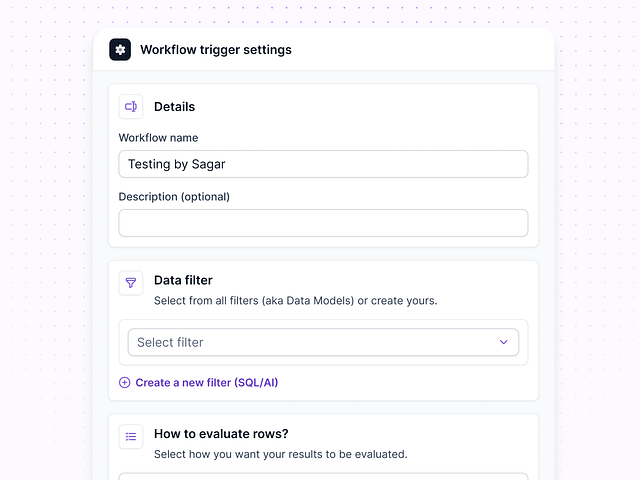This screenshot has width=640, height=480.
Task: Open the Select filter combo box
Action: pyautogui.click(x=322, y=342)
